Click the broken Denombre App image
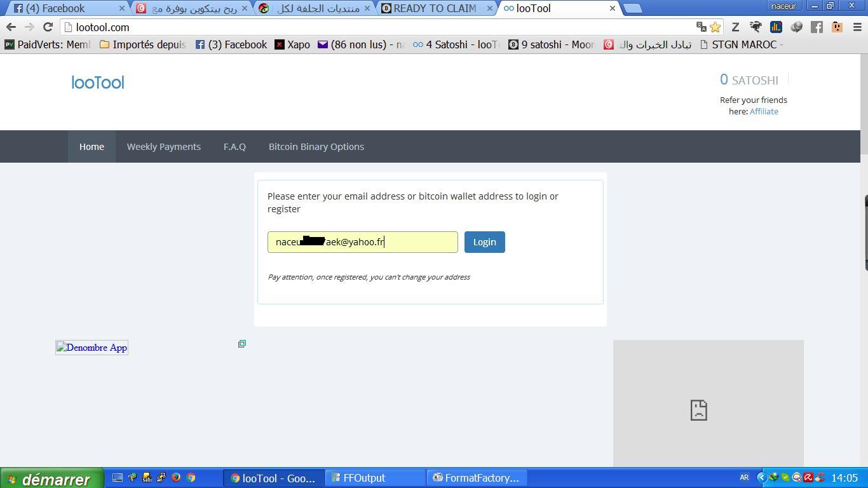The image size is (868, 488). pyautogui.click(x=92, y=348)
